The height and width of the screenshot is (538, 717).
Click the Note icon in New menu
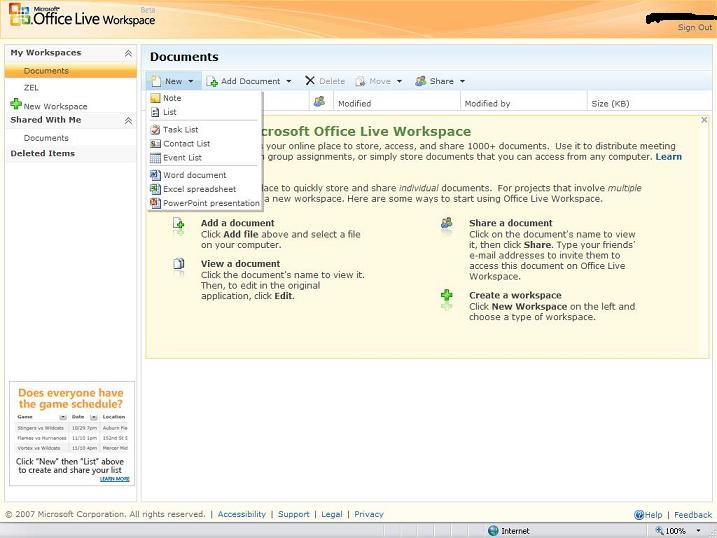(155, 98)
